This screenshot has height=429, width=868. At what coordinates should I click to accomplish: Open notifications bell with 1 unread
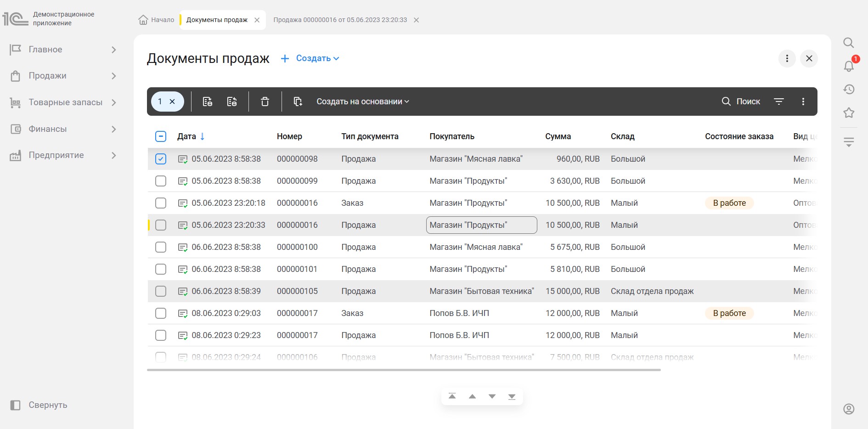[x=849, y=66]
